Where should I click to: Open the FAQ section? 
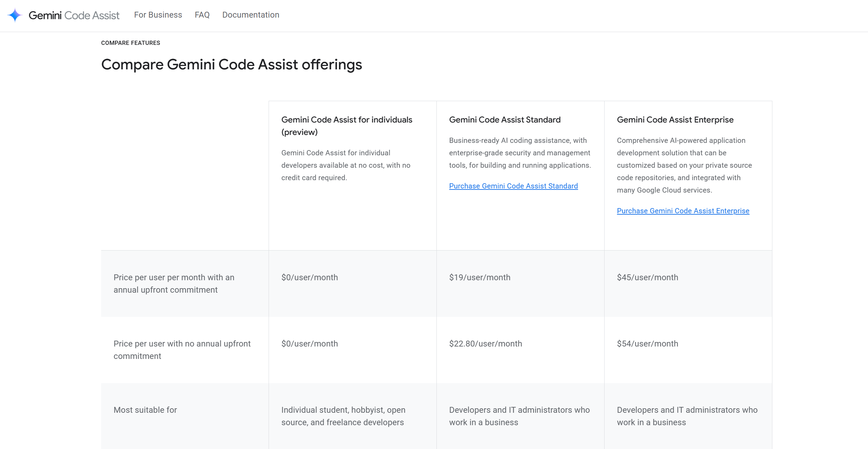[202, 15]
